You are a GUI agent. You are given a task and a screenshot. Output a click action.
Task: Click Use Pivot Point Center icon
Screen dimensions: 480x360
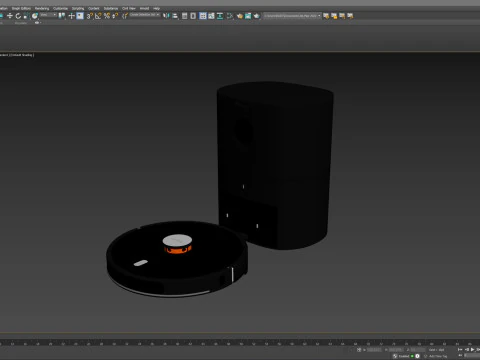(62, 16)
